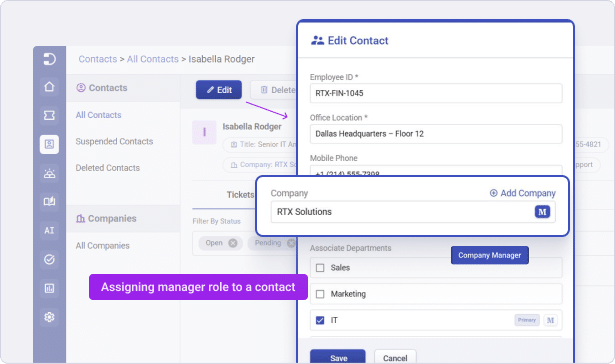The image size is (615, 364).
Task: Click the Add Company link
Action: [x=523, y=193]
